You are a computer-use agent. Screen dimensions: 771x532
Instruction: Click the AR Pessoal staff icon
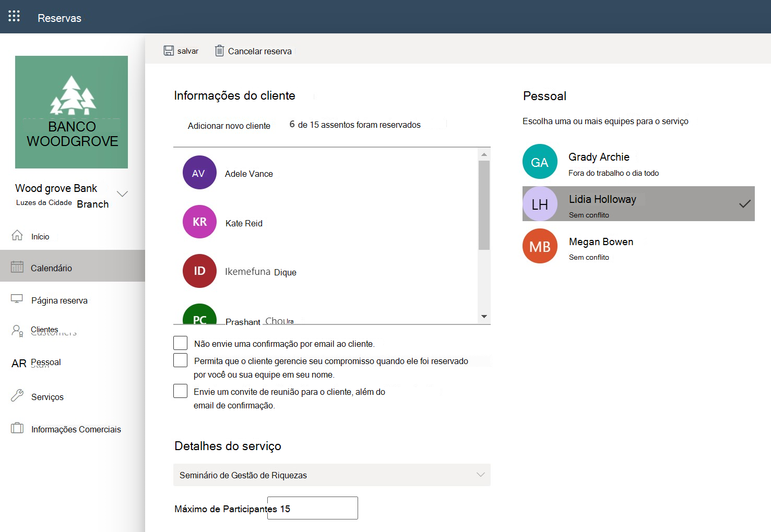[19, 364]
